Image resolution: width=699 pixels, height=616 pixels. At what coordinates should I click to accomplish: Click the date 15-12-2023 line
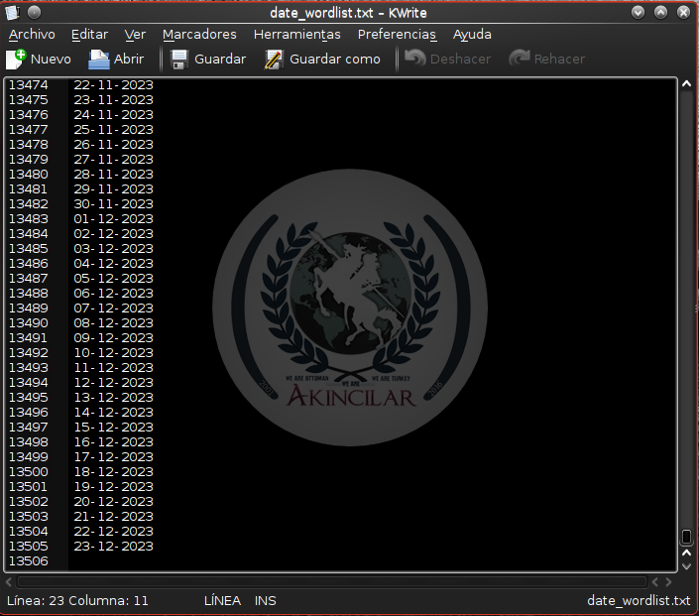coord(113,427)
